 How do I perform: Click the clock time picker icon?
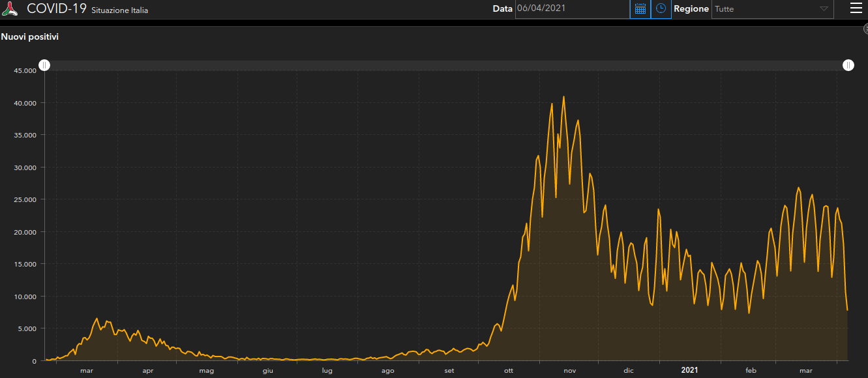click(x=661, y=8)
